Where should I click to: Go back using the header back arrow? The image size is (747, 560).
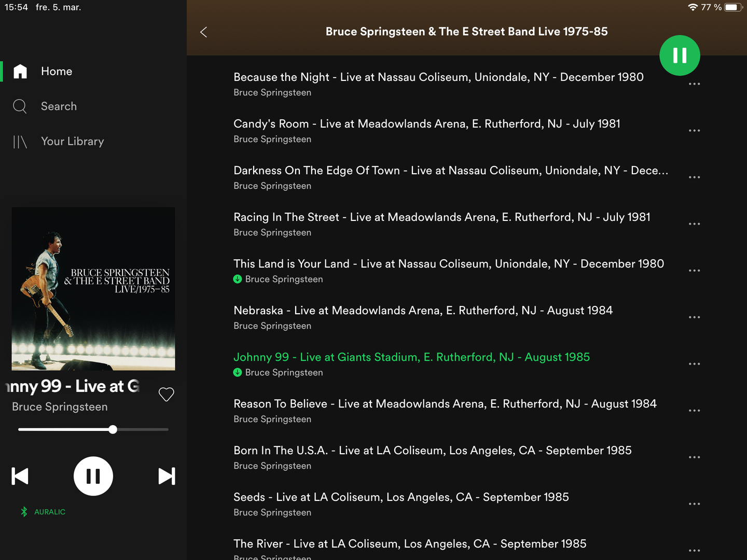click(203, 32)
